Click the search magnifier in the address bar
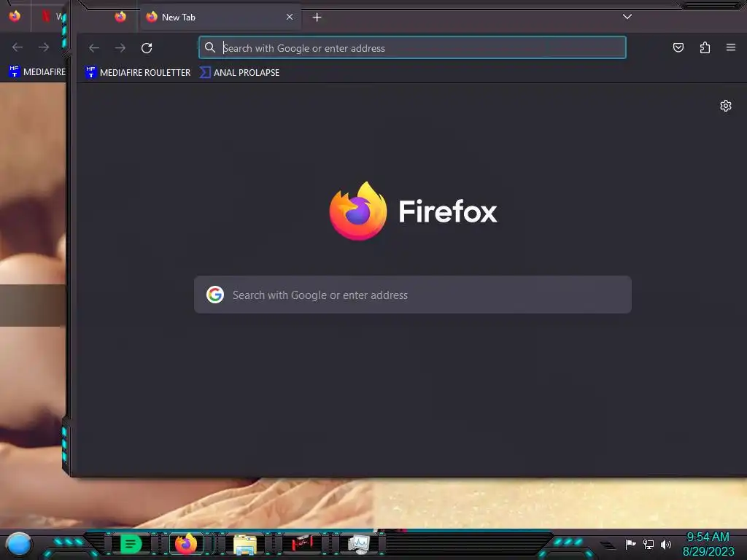Viewport: 747px width, 560px height. coord(209,47)
